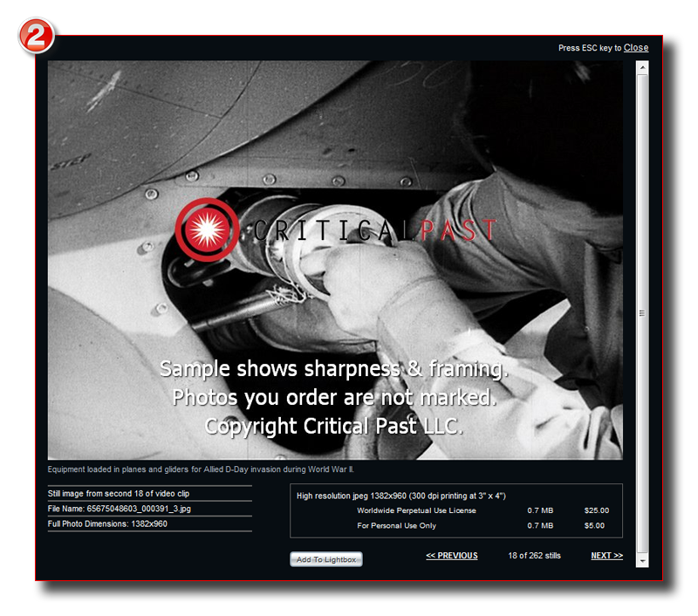Click 'Full Photo Dimensions: 1382x960' text
This screenshot has height=616, width=698.
[107, 524]
